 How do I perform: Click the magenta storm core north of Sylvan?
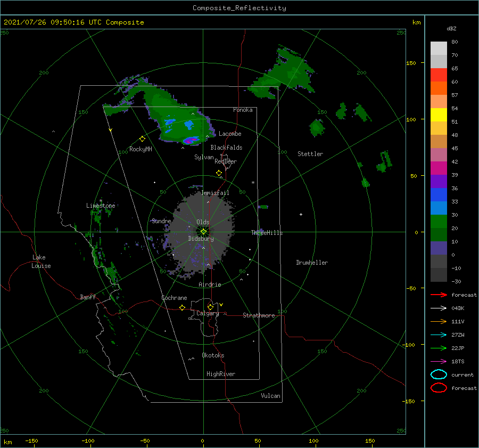tap(191, 140)
